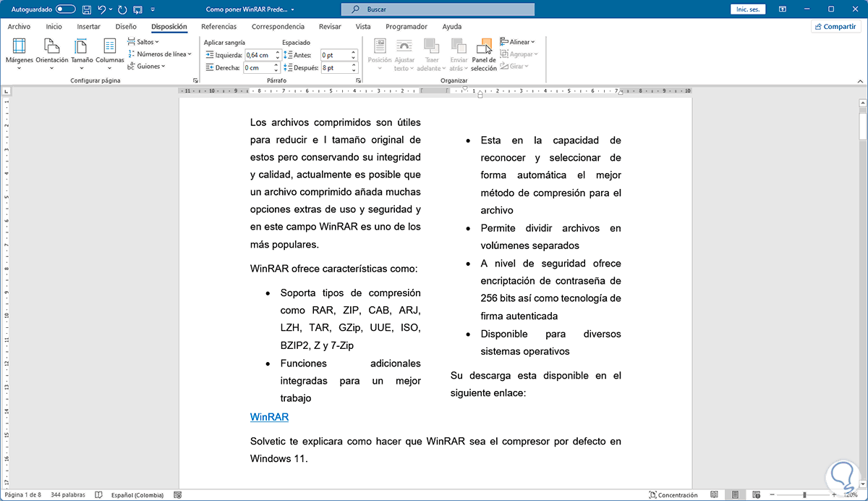Open the Tamaño paper size menu
Image resolution: width=868 pixels, height=501 pixels.
click(x=82, y=55)
